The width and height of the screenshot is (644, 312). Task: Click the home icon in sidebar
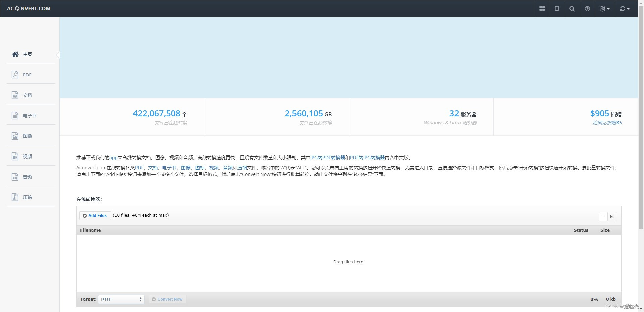(15, 54)
